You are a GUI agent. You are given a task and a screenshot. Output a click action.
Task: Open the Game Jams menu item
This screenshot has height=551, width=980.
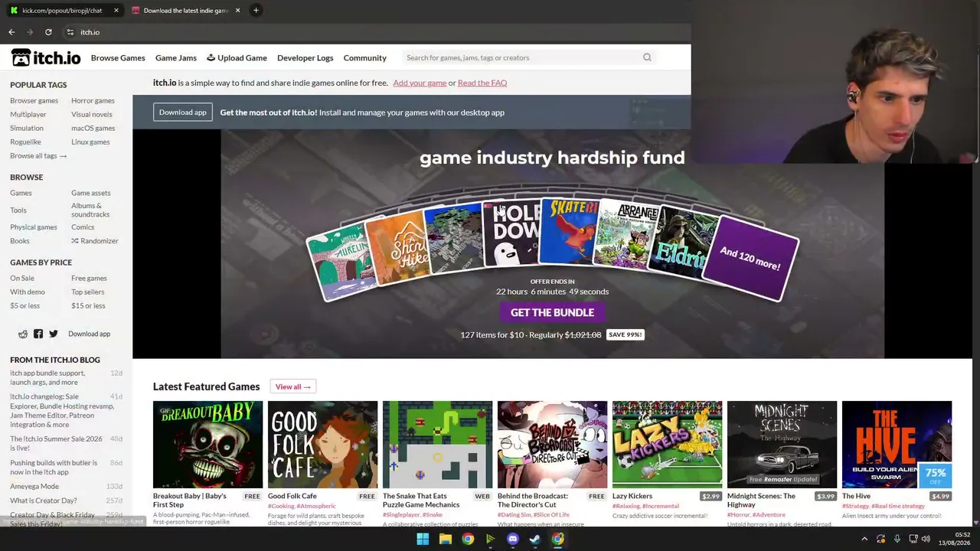click(176, 57)
